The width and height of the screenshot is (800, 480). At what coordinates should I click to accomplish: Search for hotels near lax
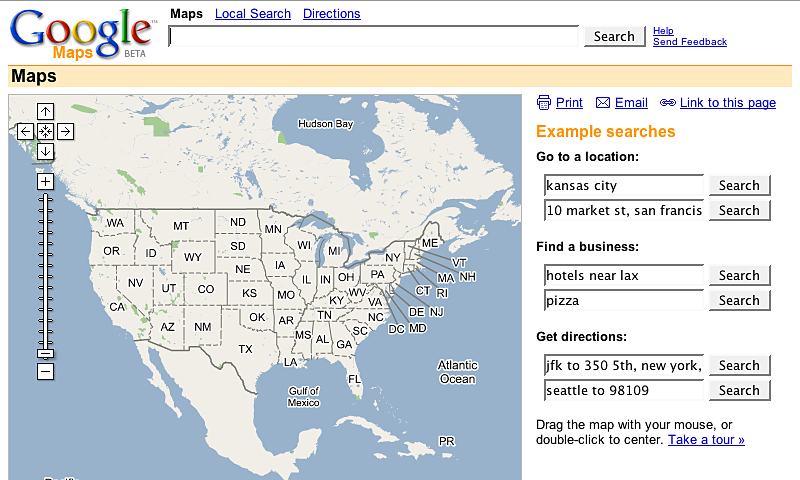click(x=739, y=275)
